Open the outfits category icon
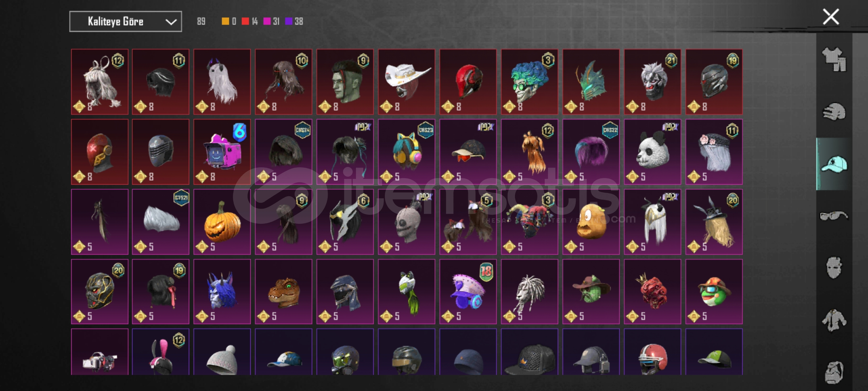 pos(834,59)
